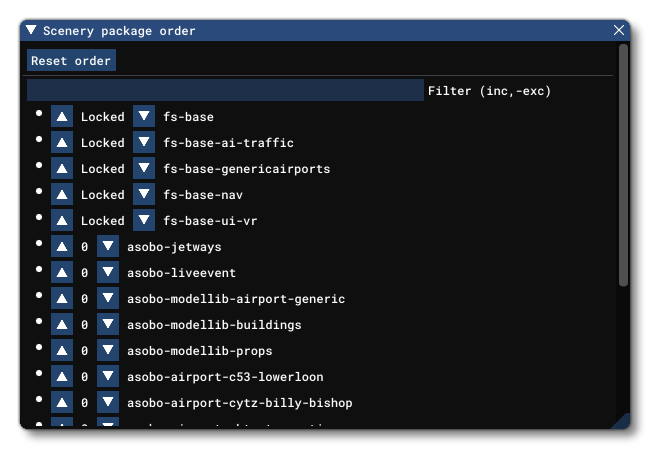Viewport: 650px width, 449px height.
Task: Close the Scenery package order window
Action: click(x=619, y=31)
